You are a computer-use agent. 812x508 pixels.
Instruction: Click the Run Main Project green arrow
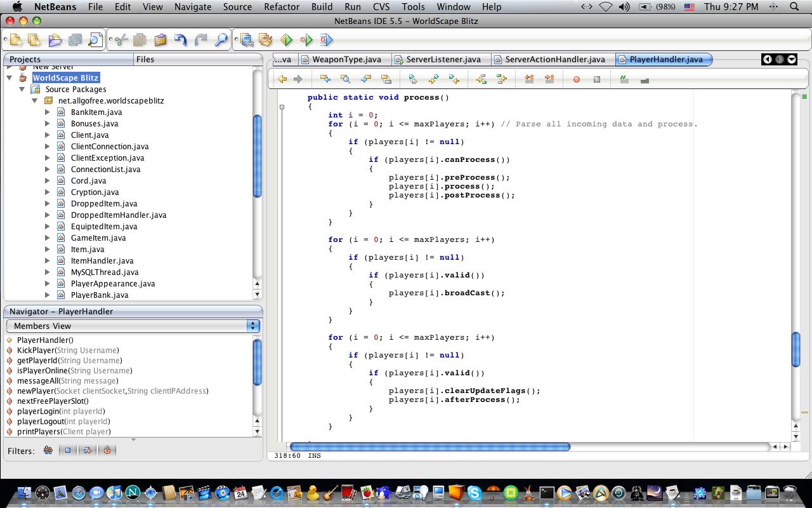[x=286, y=40]
